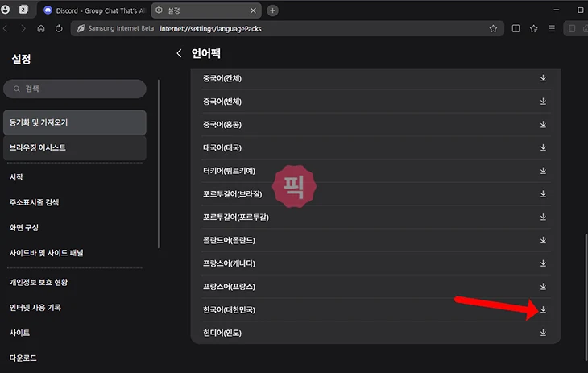
Task: Download the 포르투갈어(포르투갈) language pack
Action: click(x=543, y=218)
